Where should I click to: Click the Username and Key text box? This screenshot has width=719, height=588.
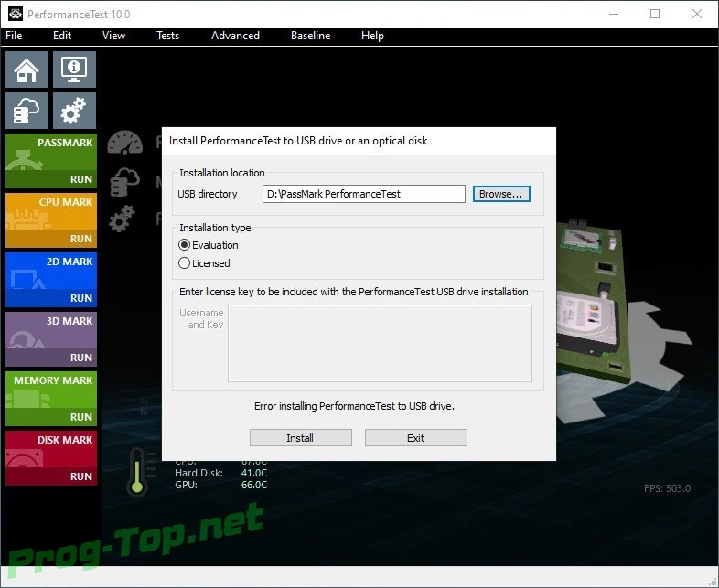click(380, 343)
